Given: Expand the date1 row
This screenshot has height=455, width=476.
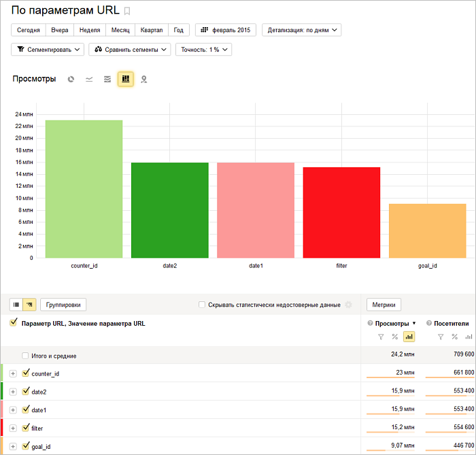Looking at the screenshot, I should pyautogui.click(x=13, y=410).
